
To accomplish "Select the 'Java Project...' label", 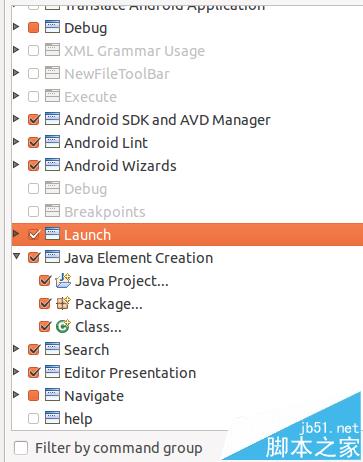I will (122, 281).
